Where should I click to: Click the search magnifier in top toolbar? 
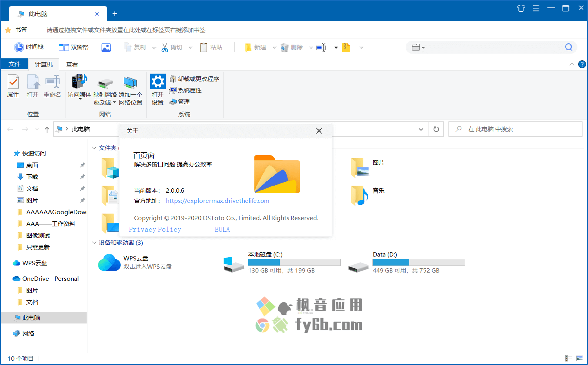coord(569,47)
